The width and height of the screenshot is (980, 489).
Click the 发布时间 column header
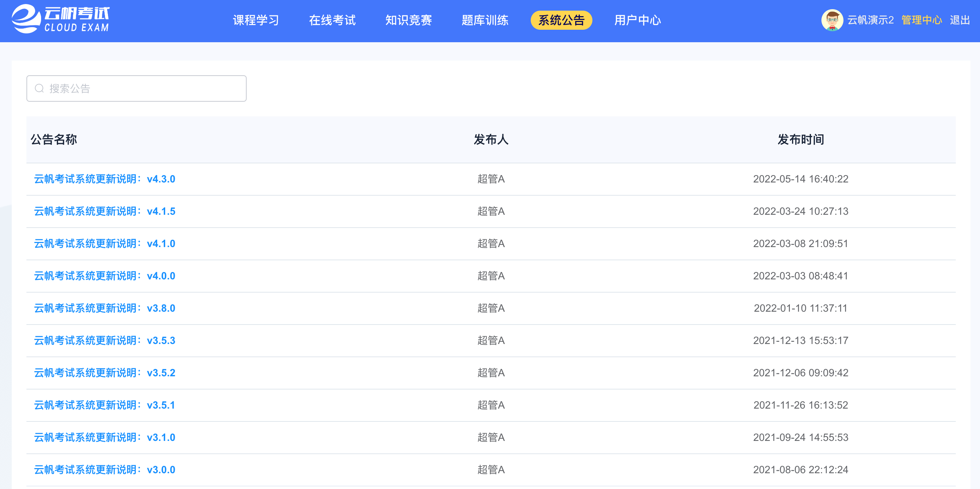tap(801, 140)
